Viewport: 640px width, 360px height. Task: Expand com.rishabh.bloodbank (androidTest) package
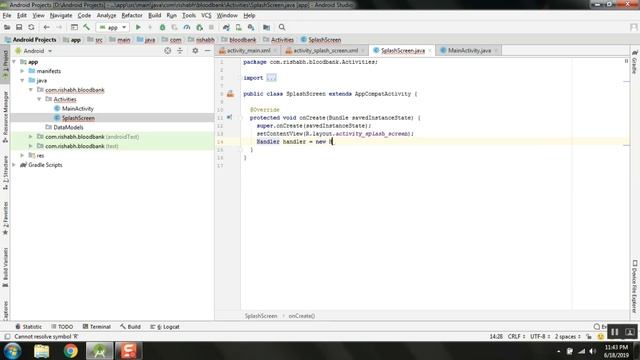click(31, 137)
